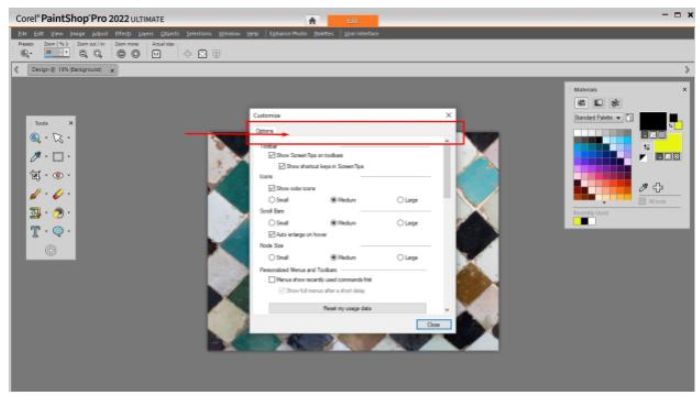This screenshot has height=396, width=700.
Task: Select the Paint Brush tool
Action: click(x=35, y=194)
